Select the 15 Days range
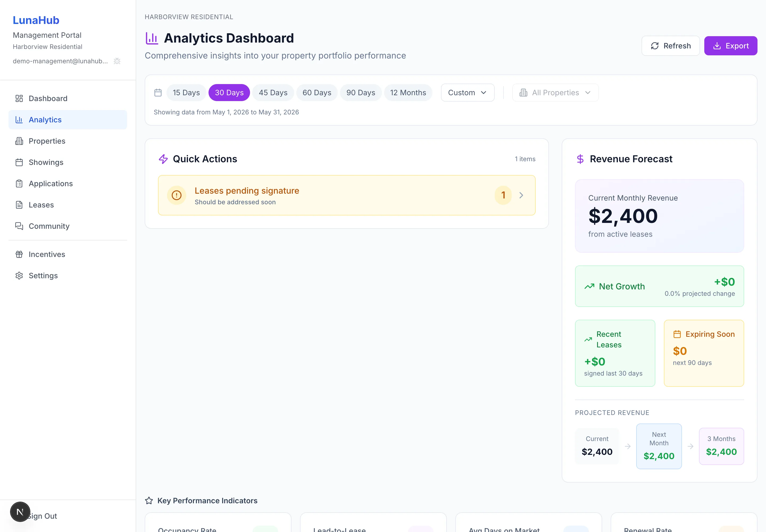 [x=186, y=93]
